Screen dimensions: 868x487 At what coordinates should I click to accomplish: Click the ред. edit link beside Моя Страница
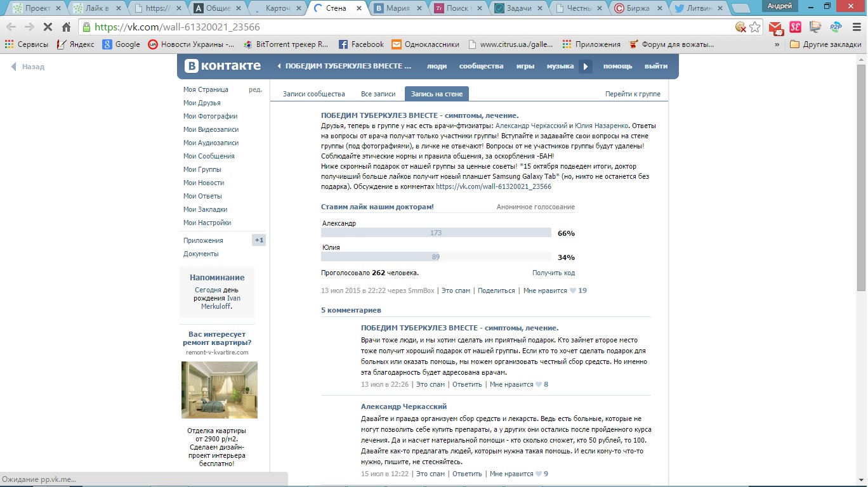click(255, 89)
